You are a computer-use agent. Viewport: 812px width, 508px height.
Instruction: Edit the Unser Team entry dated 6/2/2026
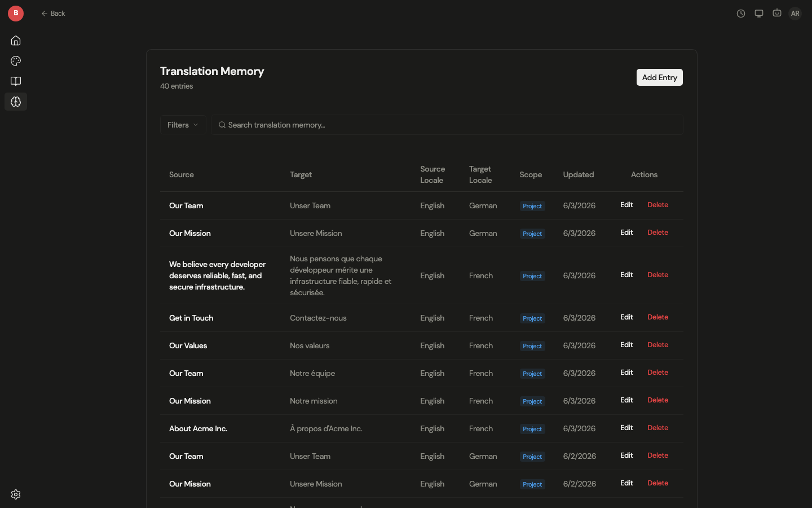[x=626, y=456]
